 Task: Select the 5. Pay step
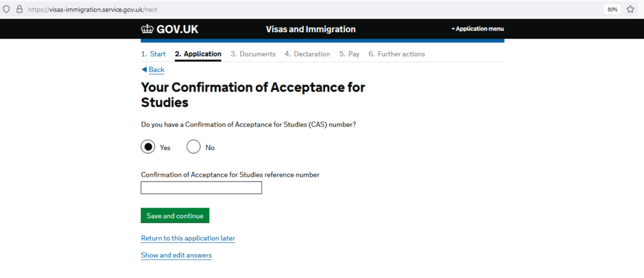(x=349, y=54)
